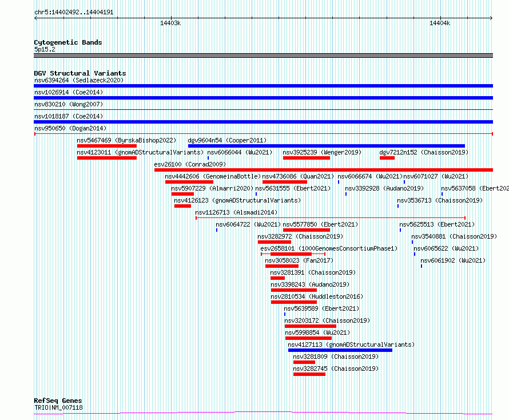Open variant nsv1018187 (Coe2014)
Image resolution: width=509 pixels, height=420 pixels.
click(x=69, y=116)
